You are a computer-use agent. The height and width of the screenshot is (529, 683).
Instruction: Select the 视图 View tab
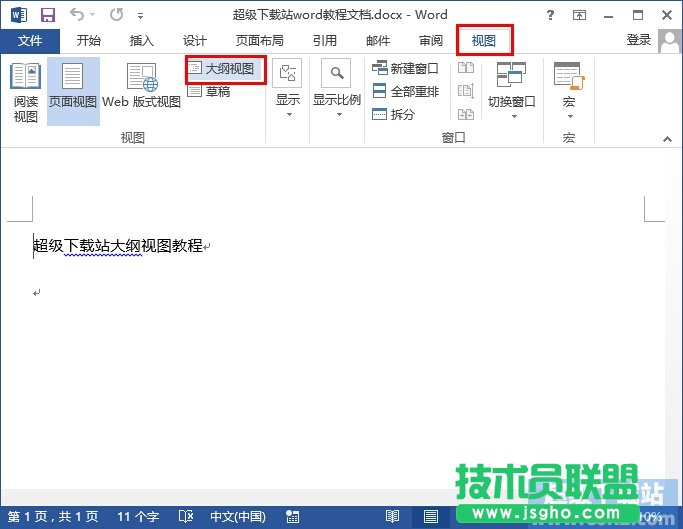pyautogui.click(x=484, y=41)
